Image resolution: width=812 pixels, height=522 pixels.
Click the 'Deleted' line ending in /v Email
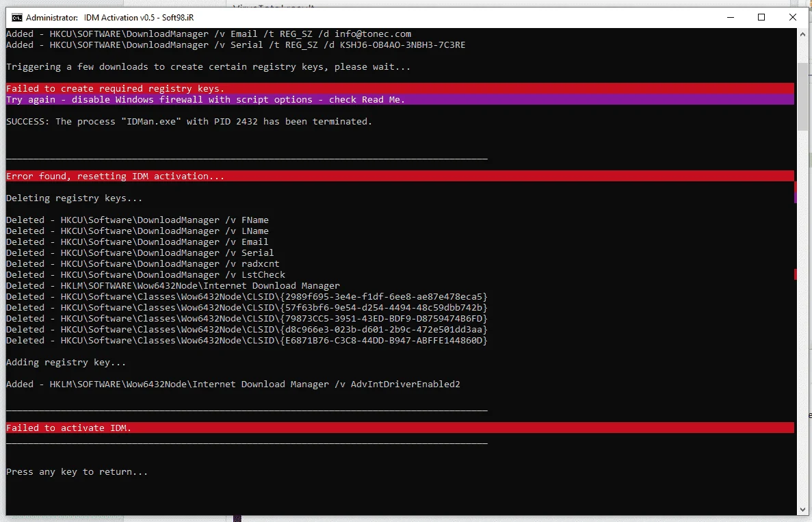click(x=137, y=242)
